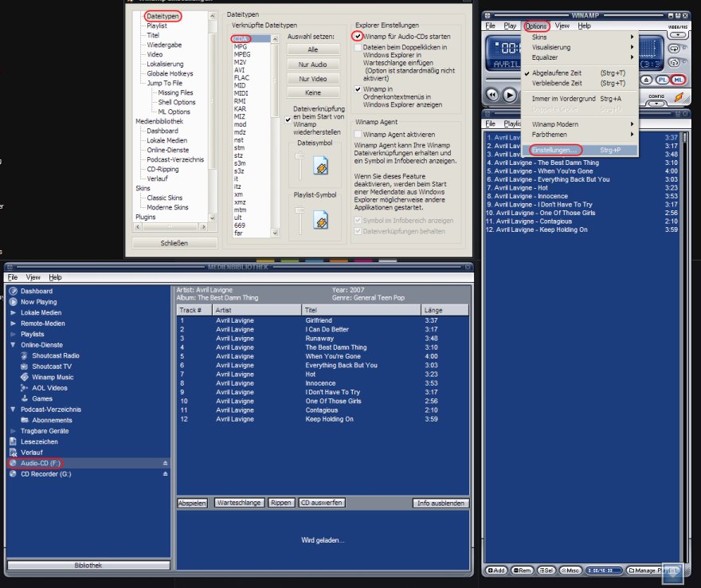Click the Dateisymbol file icon preview

[320, 166]
